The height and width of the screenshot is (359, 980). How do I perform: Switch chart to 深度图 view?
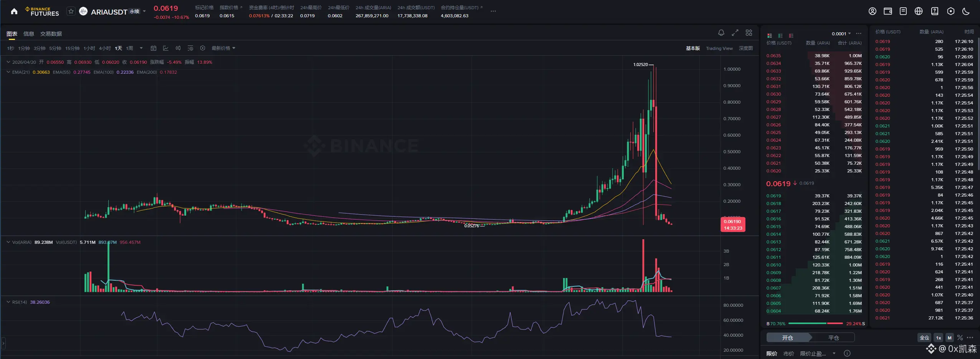(x=746, y=48)
